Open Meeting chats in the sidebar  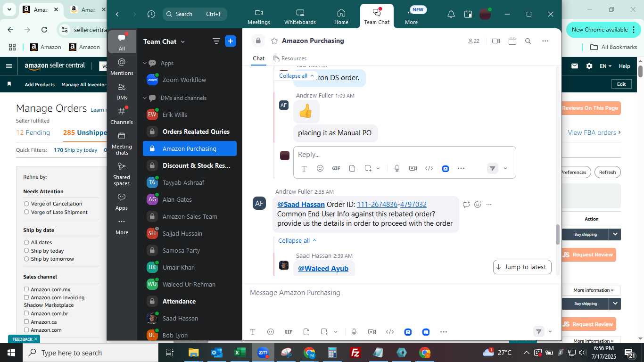122,144
